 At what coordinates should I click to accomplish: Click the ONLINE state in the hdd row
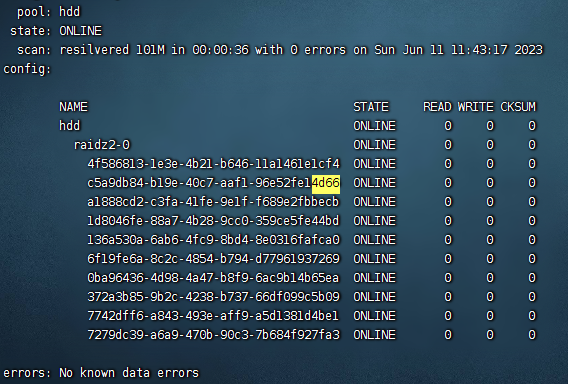tap(375, 126)
